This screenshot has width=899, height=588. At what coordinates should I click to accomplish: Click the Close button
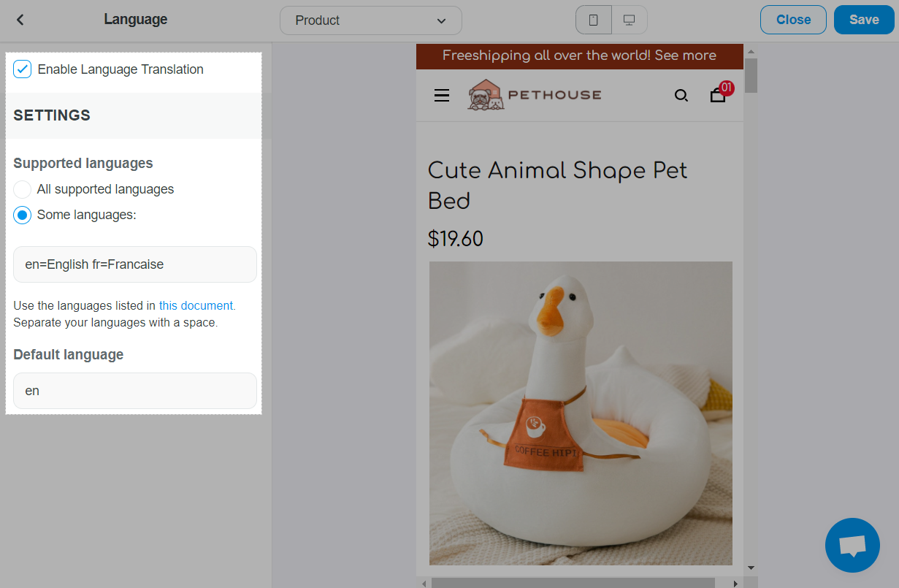793,20
